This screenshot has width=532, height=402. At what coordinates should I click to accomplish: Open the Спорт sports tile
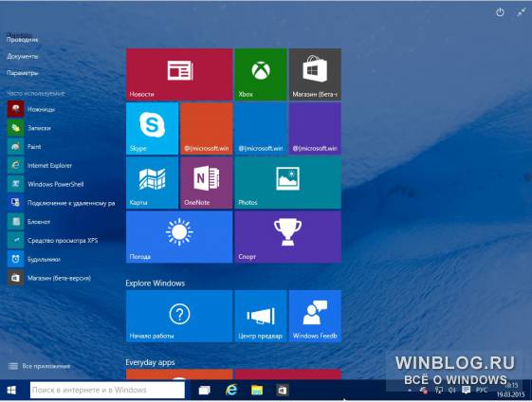[x=287, y=237]
